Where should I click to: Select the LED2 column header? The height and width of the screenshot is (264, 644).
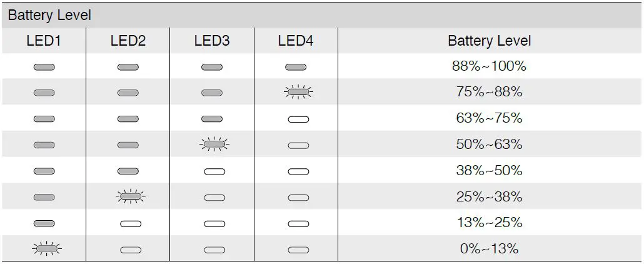pos(128,41)
